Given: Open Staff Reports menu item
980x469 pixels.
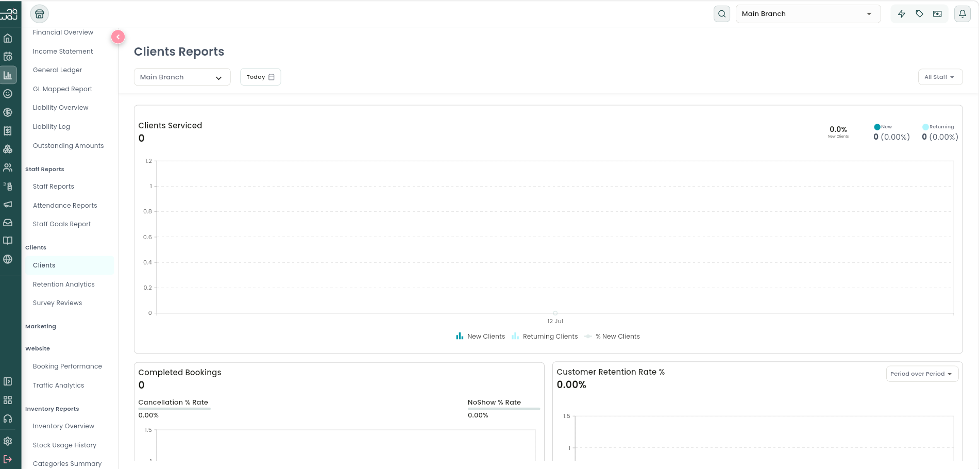Looking at the screenshot, I should (53, 187).
